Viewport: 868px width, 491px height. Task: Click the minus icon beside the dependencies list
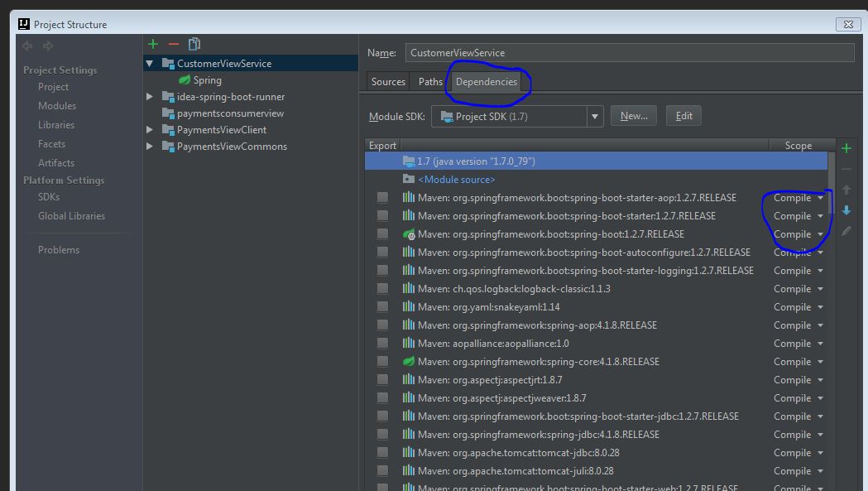pyautogui.click(x=846, y=169)
